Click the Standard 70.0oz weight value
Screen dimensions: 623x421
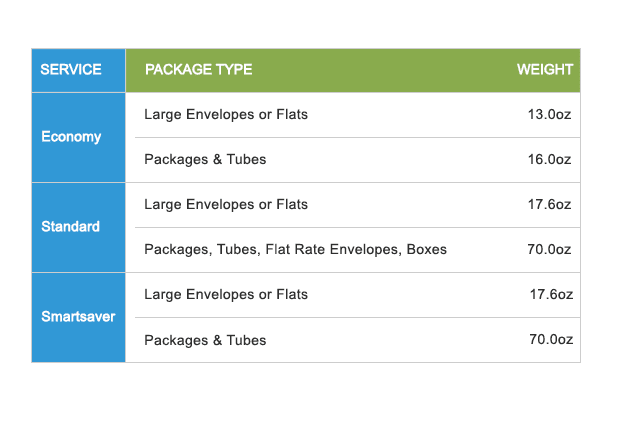click(x=549, y=249)
